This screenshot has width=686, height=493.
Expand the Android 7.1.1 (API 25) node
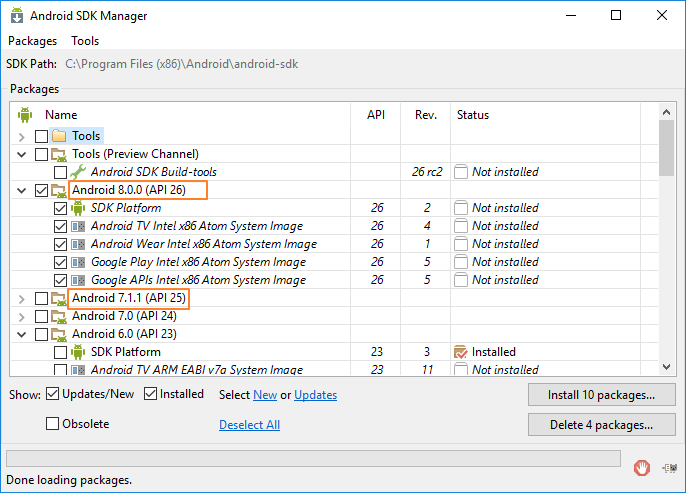click(x=21, y=299)
